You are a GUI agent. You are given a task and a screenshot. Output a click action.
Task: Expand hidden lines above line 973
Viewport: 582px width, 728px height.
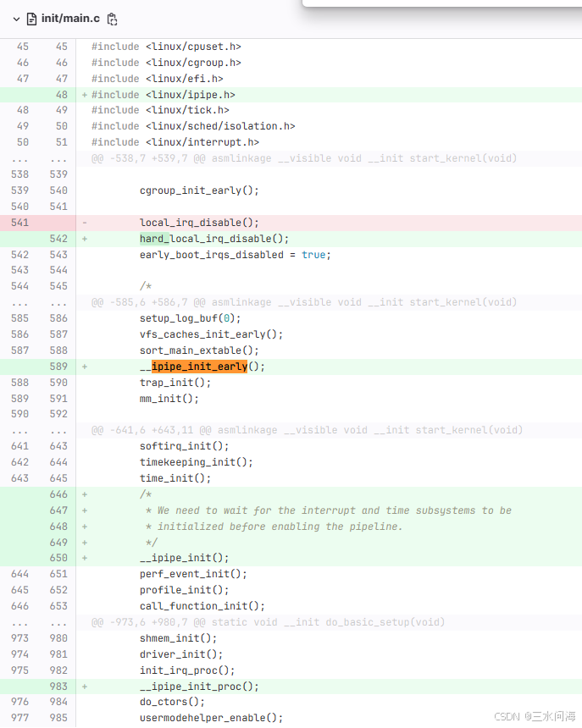click(37, 622)
